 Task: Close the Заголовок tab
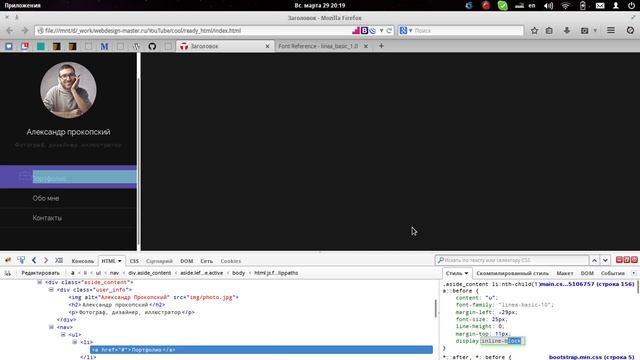[268, 46]
